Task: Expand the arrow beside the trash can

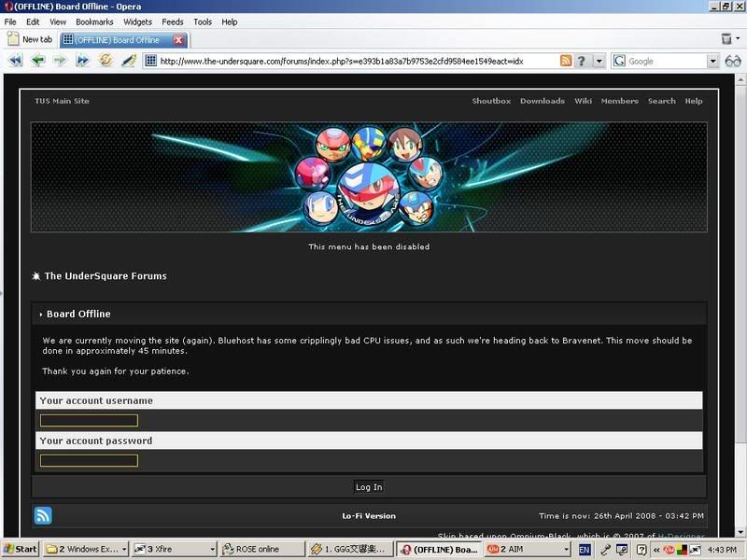Action: [x=738, y=38]
